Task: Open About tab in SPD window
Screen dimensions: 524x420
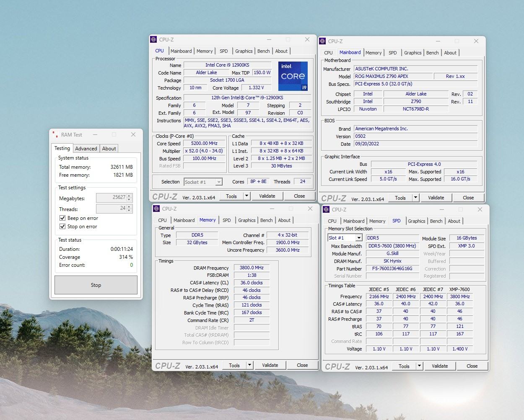Action: 454,221
